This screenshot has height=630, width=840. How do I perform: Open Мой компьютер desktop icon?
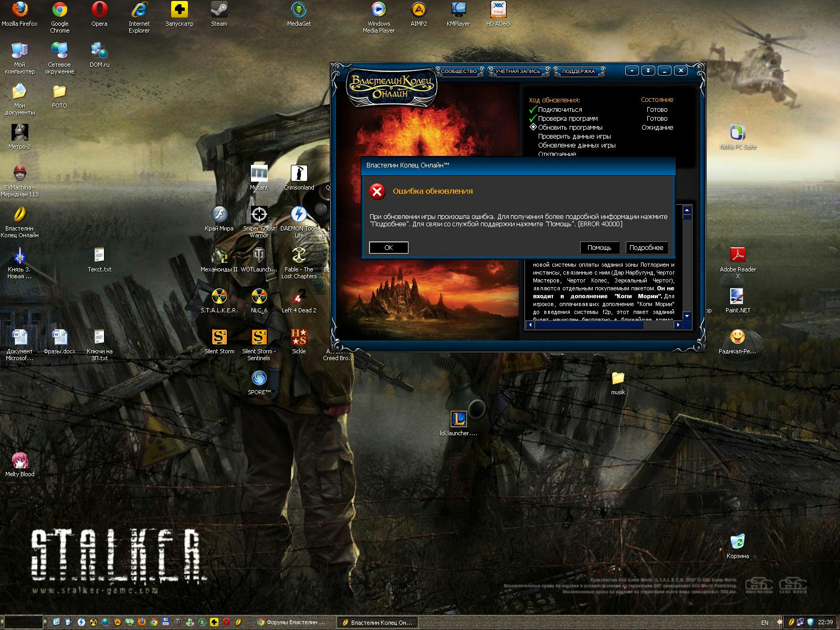coord(19,58)
